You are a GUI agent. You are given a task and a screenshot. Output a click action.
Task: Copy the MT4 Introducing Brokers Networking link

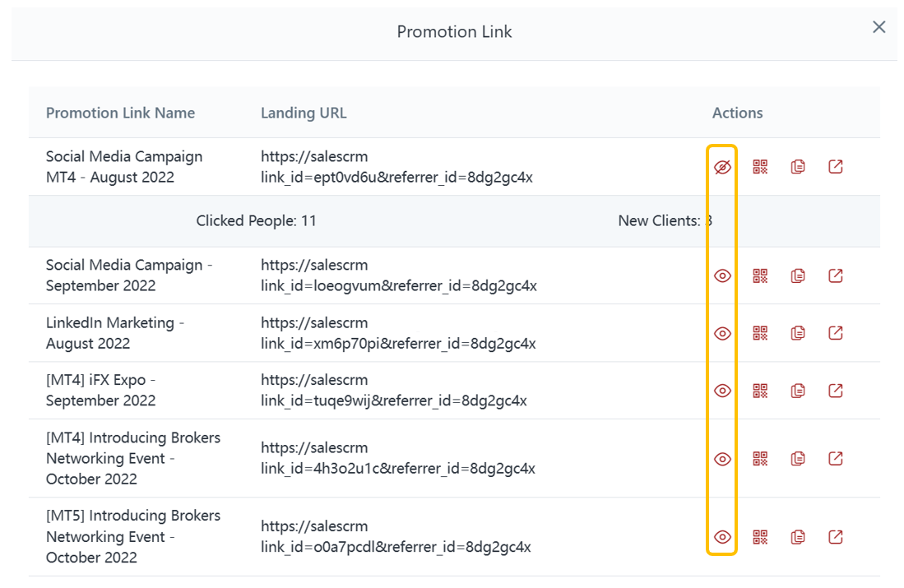pyautogui.click(x=798, y=458)
